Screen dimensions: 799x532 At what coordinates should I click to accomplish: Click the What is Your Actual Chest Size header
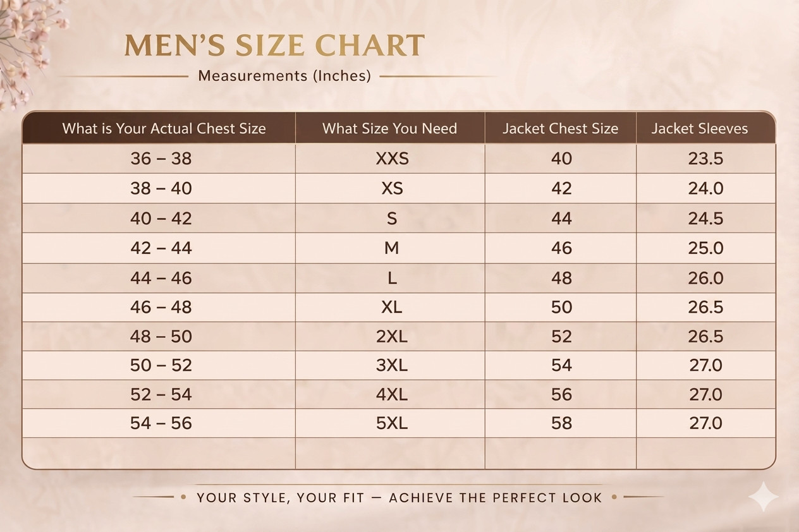tap(164, 129)
